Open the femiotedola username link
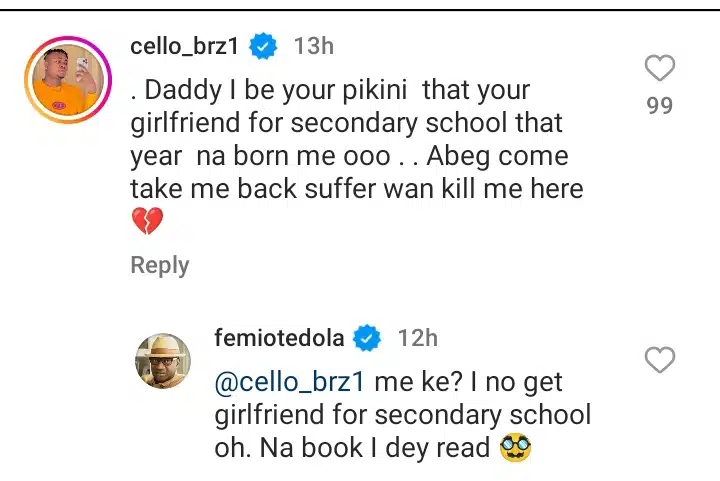 279,338
